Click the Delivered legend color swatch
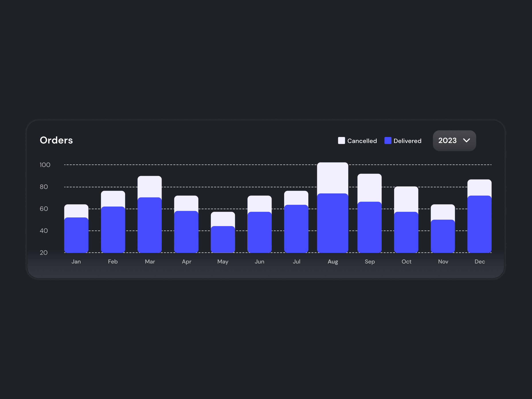The image size is (532, 399). point(388,141)
